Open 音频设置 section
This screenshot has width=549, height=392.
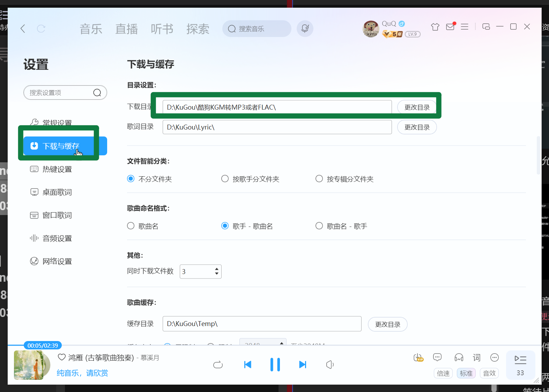[57, 238]
